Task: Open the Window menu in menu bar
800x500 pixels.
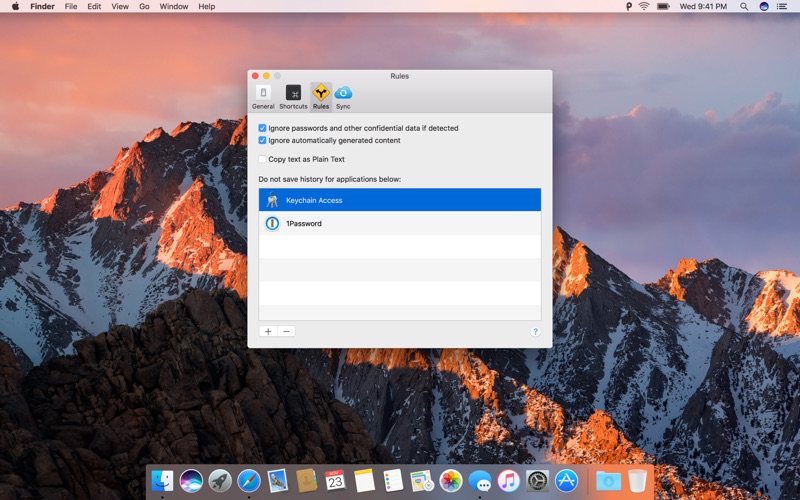Action: 174,6
